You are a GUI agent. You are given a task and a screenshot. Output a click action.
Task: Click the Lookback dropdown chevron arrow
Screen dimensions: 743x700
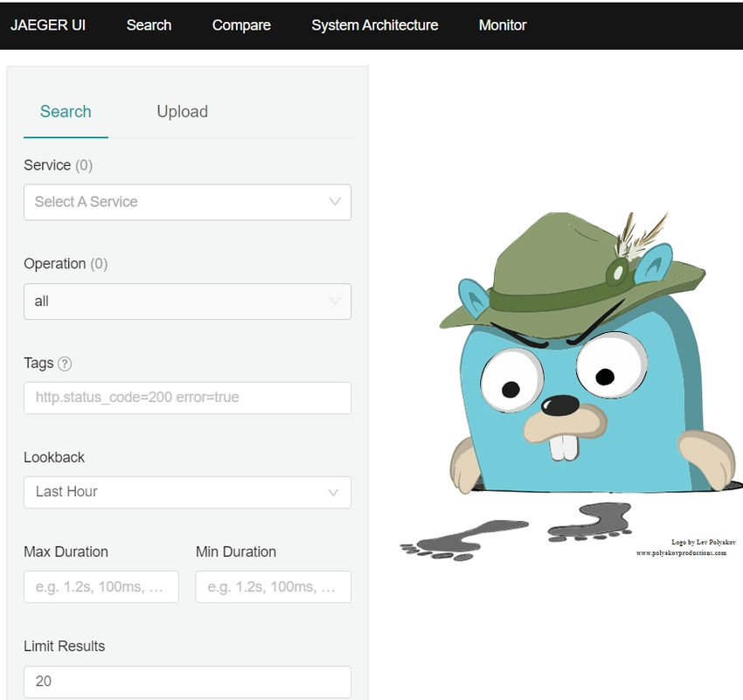[x=333, y=493]
